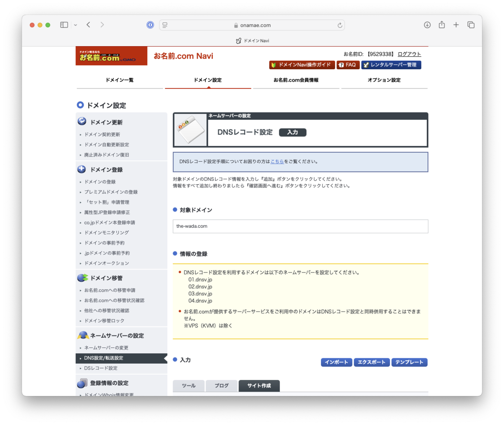Select the ブログ tab
The image size is (504, 425).
coord(221,386)
